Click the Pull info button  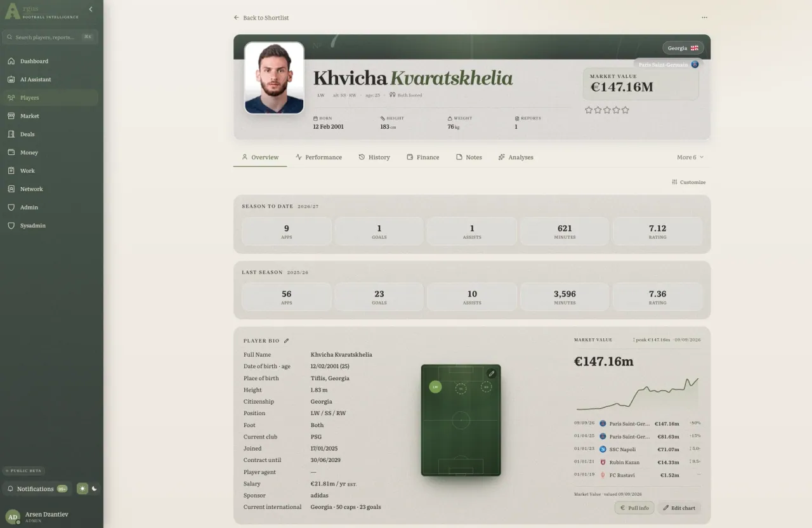pos(634,508)
